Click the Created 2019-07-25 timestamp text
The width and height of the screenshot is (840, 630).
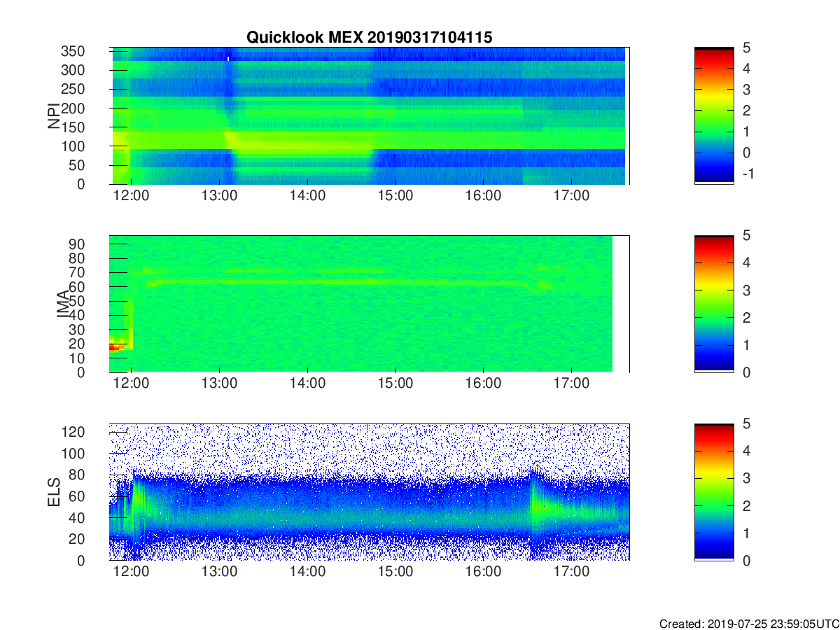click(x=748, y=624)
